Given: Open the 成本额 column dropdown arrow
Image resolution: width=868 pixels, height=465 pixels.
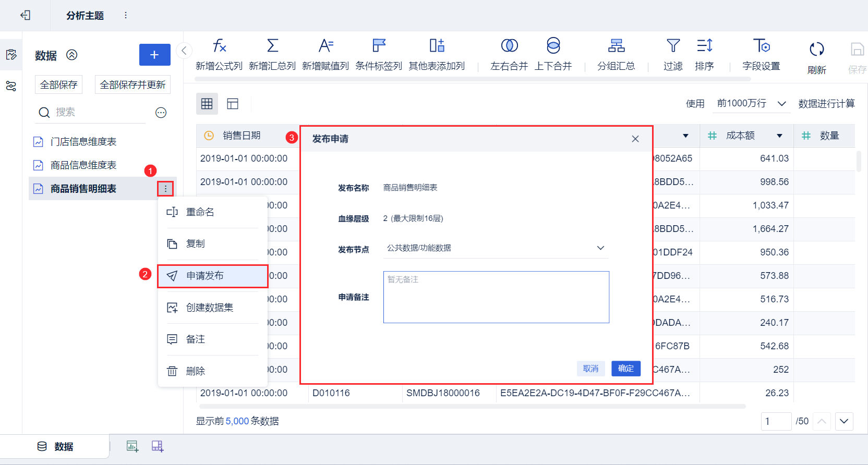Looking at the screenshot, I should (x=779, y=136).
